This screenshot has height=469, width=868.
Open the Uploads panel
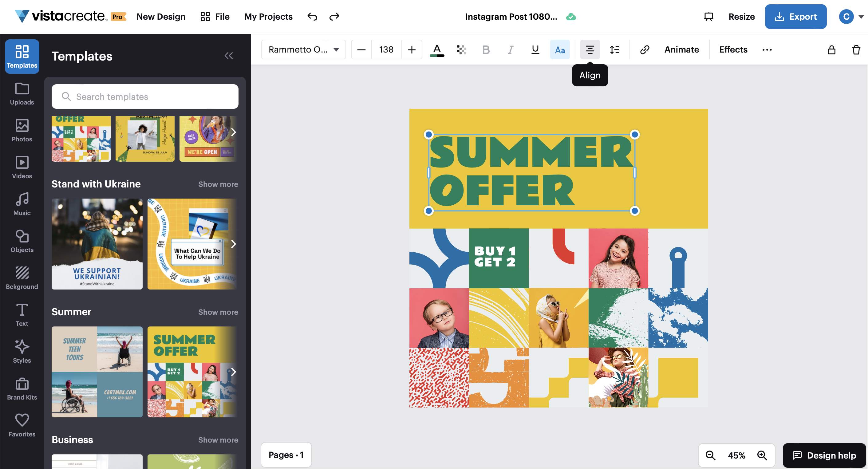pyautogui.click(x=22, y=94)
